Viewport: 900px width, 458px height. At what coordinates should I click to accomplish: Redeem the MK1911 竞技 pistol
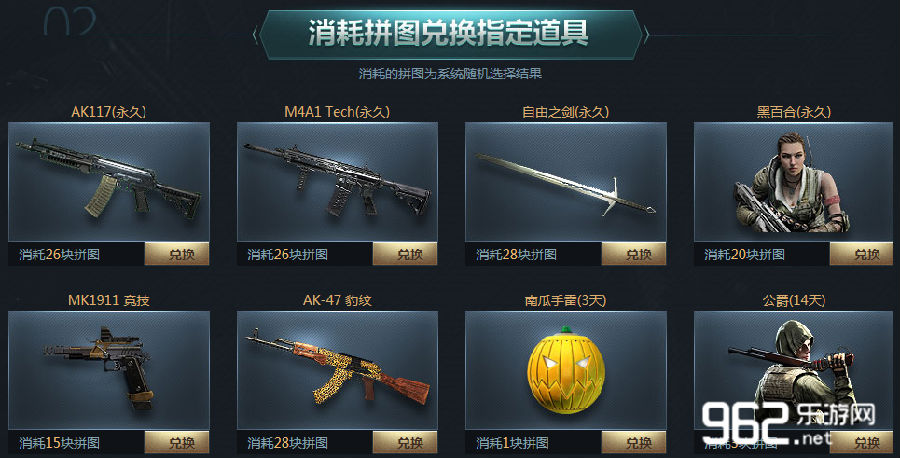point(177,442)
